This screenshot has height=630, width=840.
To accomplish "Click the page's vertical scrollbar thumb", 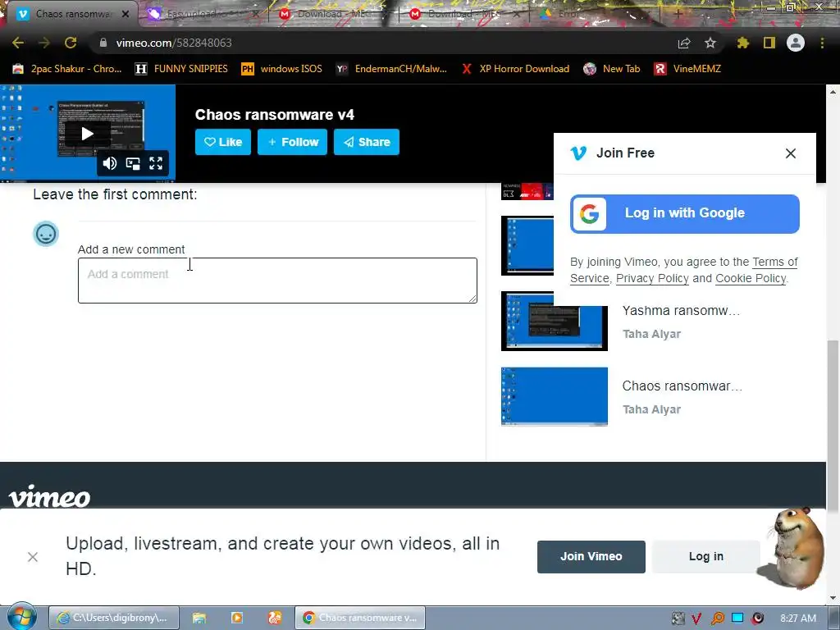I will click(x=833, y=426).
